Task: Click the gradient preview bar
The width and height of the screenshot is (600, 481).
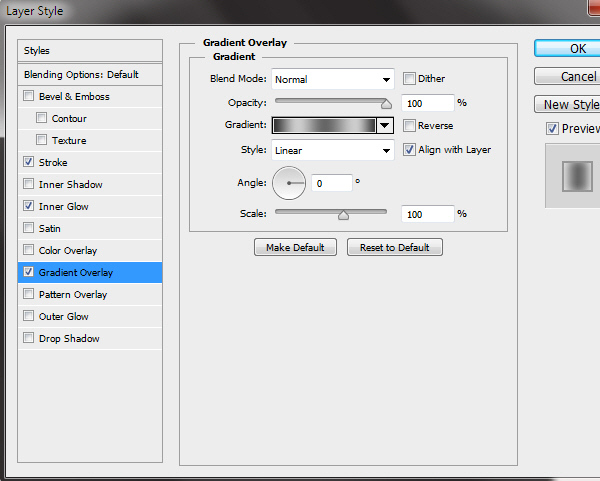Action: tap(323, 126)
